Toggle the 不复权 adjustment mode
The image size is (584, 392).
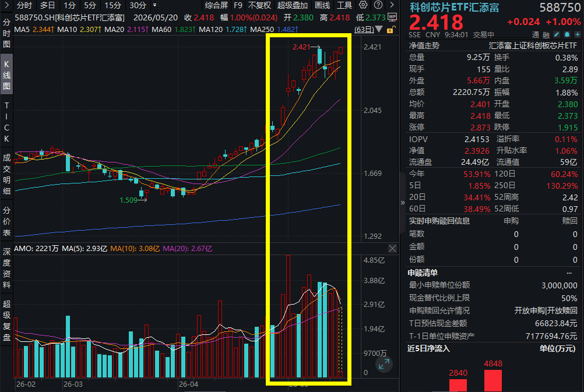coord(259,5)
